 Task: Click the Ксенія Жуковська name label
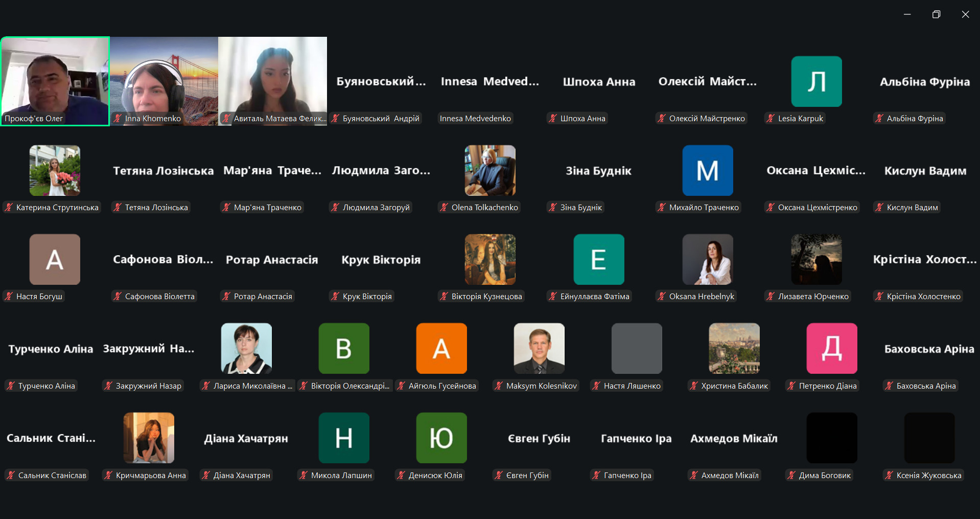tap(929, 476)
